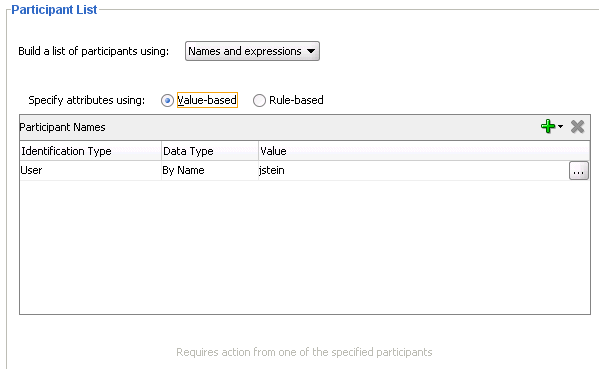The height and width of the screenshot is (369, 599).
Task: Click the Build a list of participants label
Action: coord(94,51)
